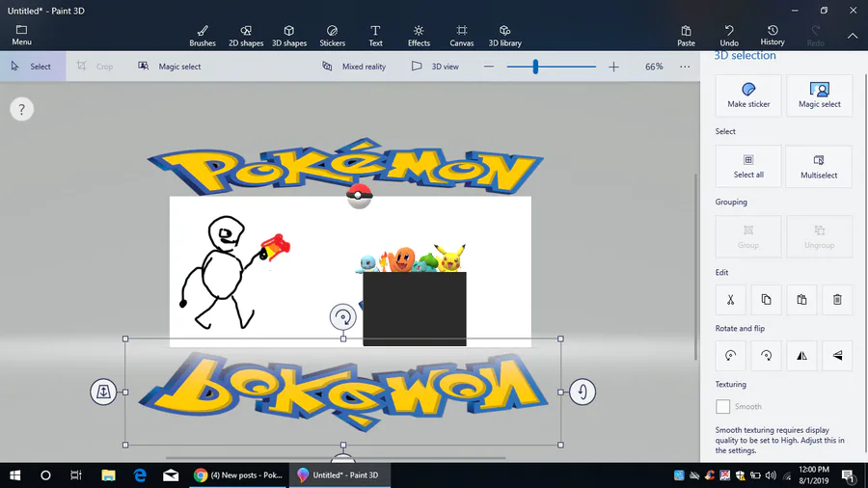Toggle Mixed reality mode

tap(354, 67)
